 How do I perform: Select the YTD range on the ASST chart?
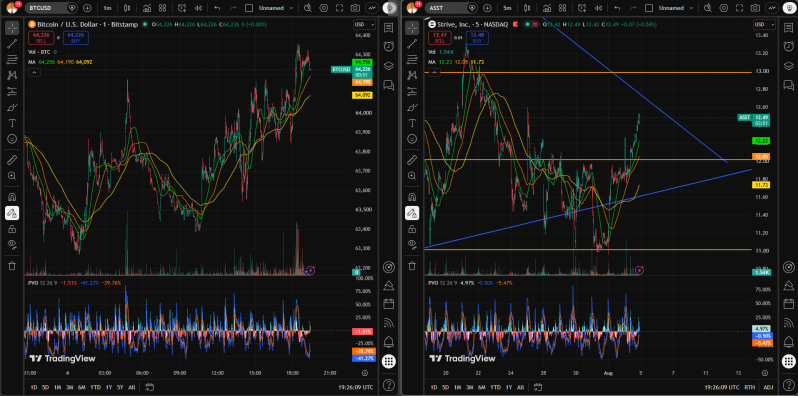(495, 387)
